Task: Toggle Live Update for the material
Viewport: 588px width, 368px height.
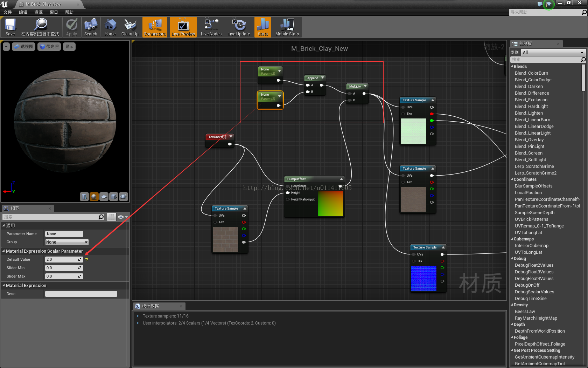Action: click(x=238, y=27)
